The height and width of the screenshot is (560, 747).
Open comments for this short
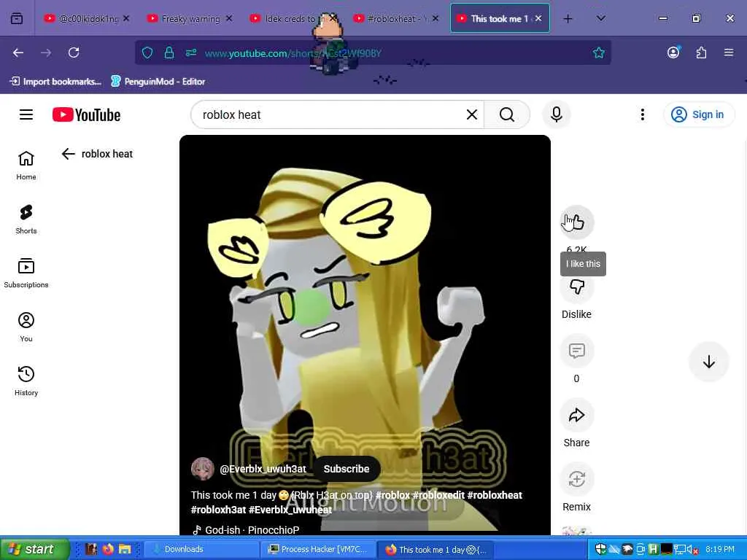tap(576, 351)
